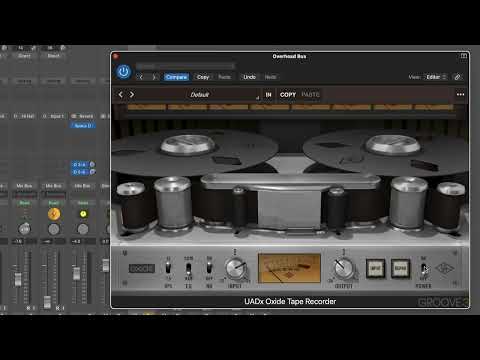Click the white COPY button in Oxide

(x=288, y=95)
